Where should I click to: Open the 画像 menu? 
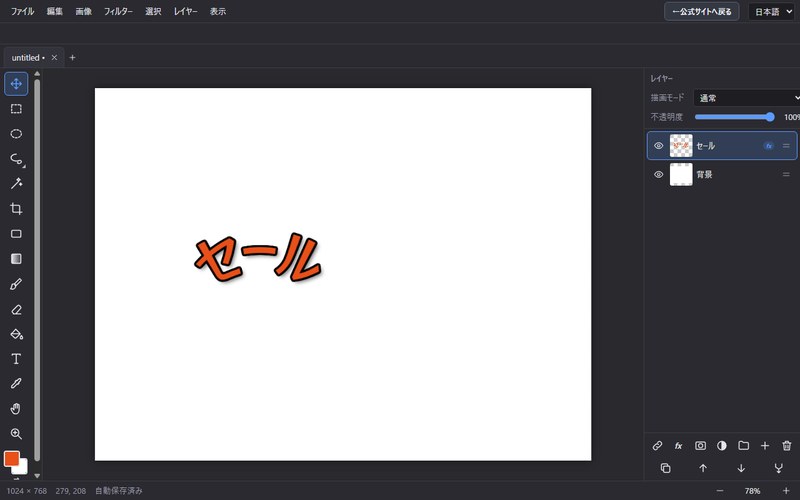(84, 11)
